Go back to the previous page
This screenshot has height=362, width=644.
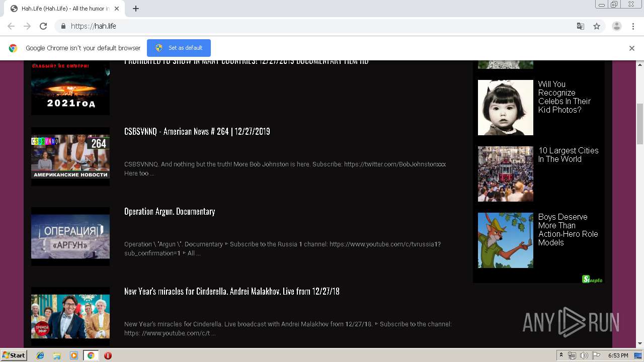click(x=11, y=26)
